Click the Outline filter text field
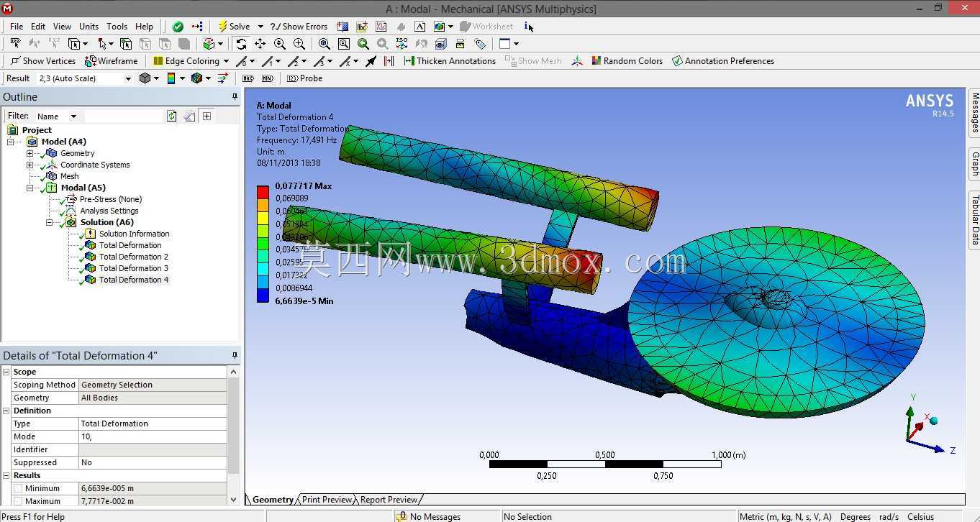Viewport: 980px width, 522px height. 124,116
